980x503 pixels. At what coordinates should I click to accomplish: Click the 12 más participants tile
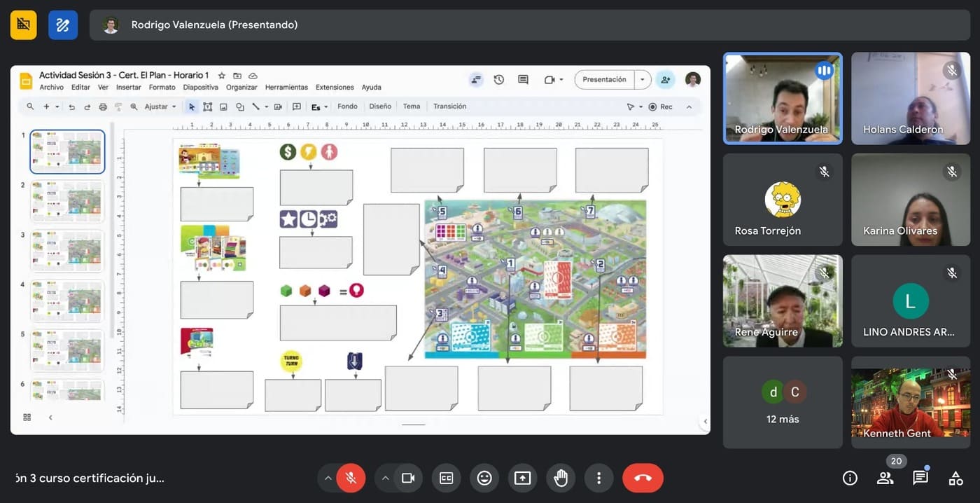(783, 402)
